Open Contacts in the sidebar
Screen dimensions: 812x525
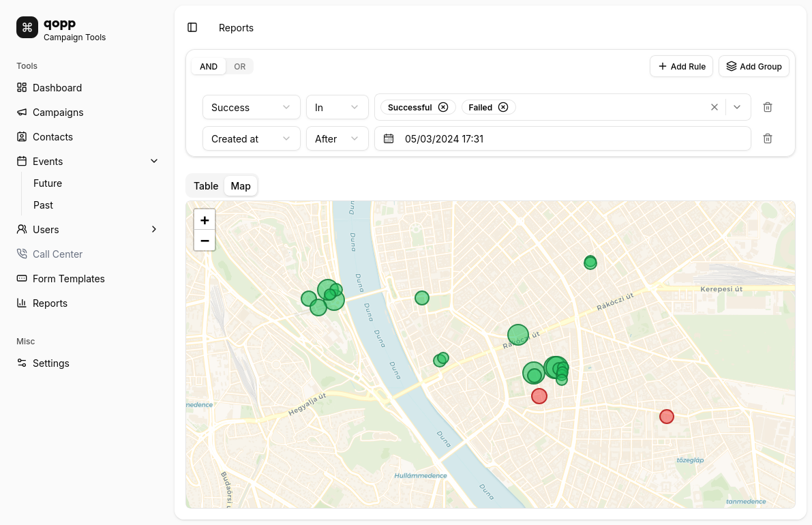(52, 136)
